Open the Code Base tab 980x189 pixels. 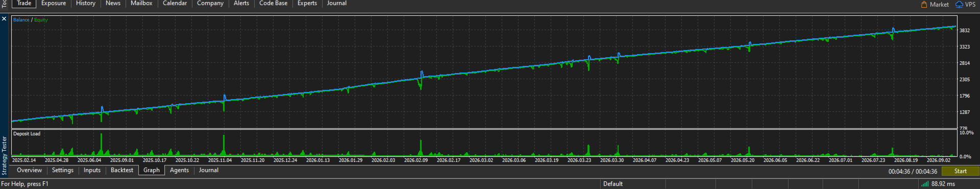pos(273,3)
